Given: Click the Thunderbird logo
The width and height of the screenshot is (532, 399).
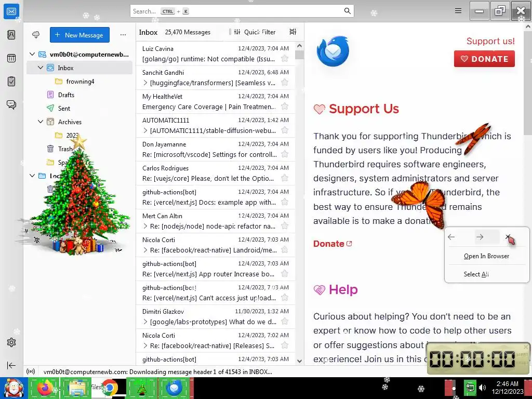Looking at the screenshot, I should click(333, 51).
